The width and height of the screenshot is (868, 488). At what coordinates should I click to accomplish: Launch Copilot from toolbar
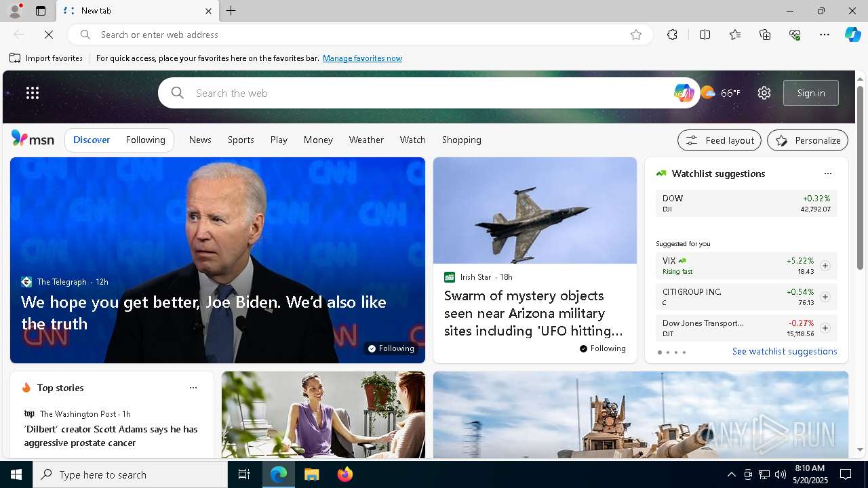click(x=852, y=35)
